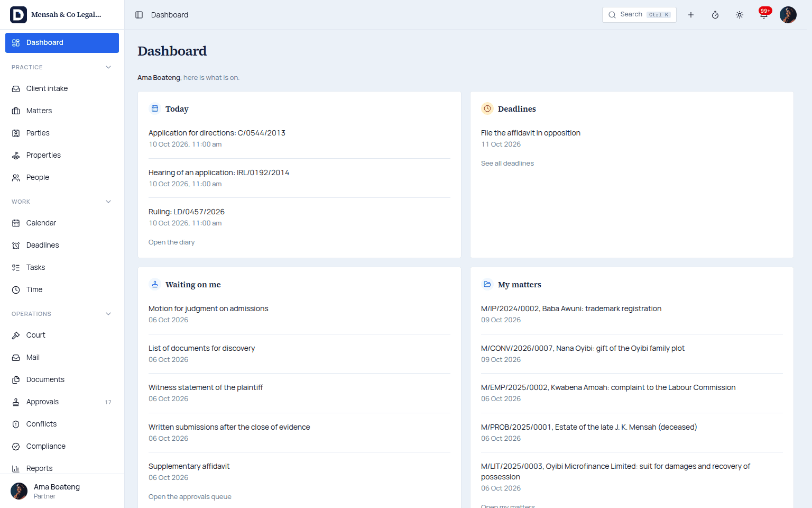
Task: Open the Time sidebar item
Action: point(62,289)
